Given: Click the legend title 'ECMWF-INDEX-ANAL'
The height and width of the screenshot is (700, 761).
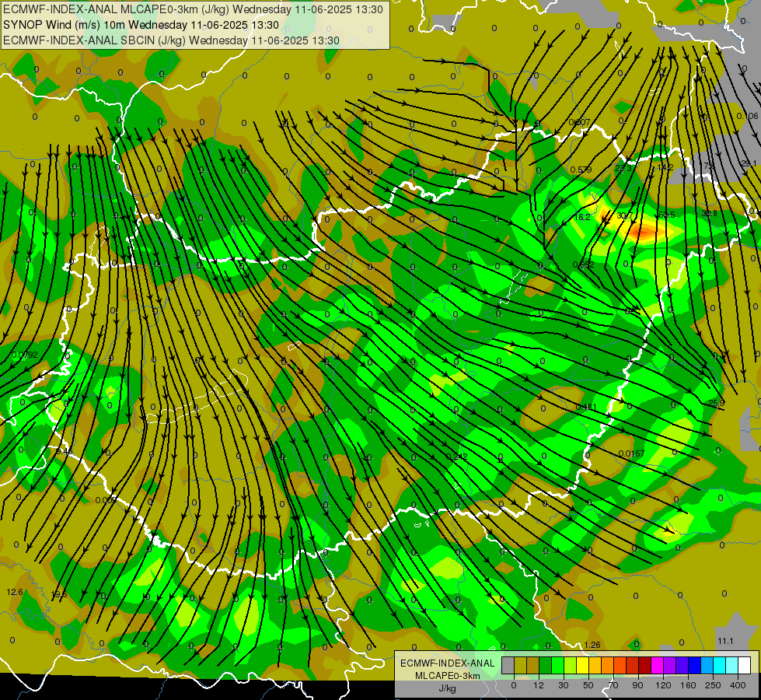Looking at the screenshot, I should click(448, 663).
